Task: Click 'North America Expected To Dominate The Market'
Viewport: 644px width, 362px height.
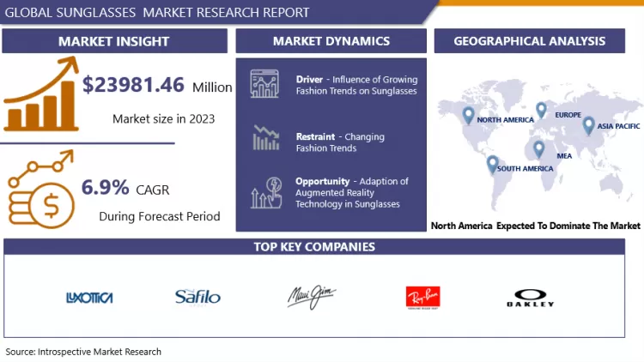Action: pos(535,226)
